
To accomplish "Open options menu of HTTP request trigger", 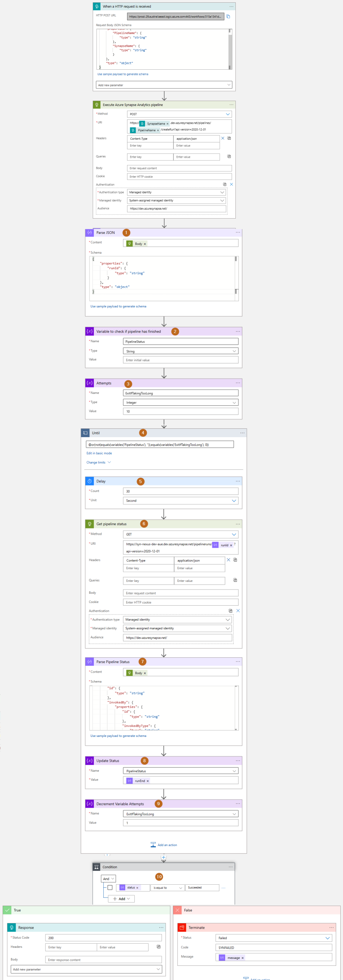I will coord(231,7).
